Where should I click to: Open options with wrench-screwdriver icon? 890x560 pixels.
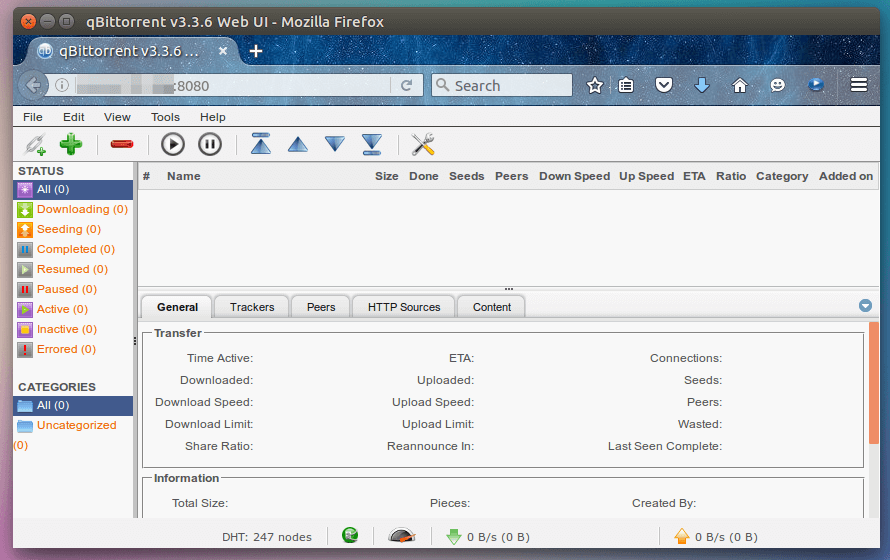click(x=423, y=144)
